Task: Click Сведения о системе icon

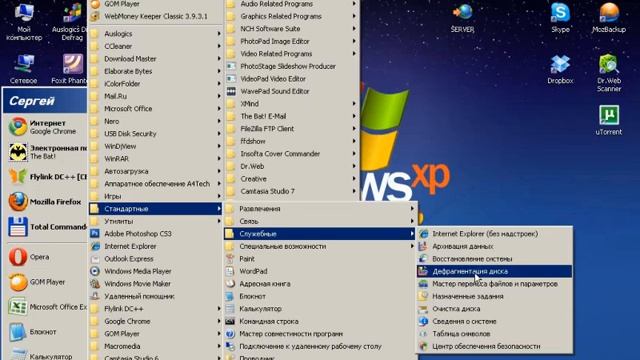Action: [x=423, y=321]
